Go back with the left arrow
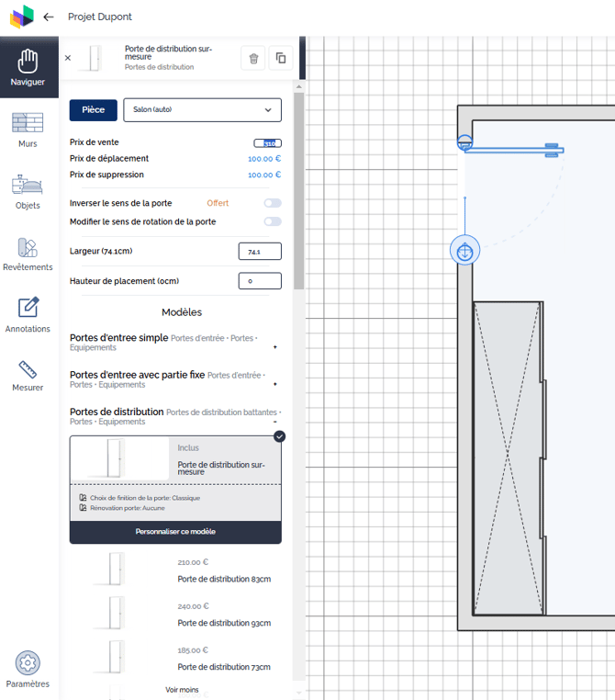 pyautogui.click(x=49, y=17)
